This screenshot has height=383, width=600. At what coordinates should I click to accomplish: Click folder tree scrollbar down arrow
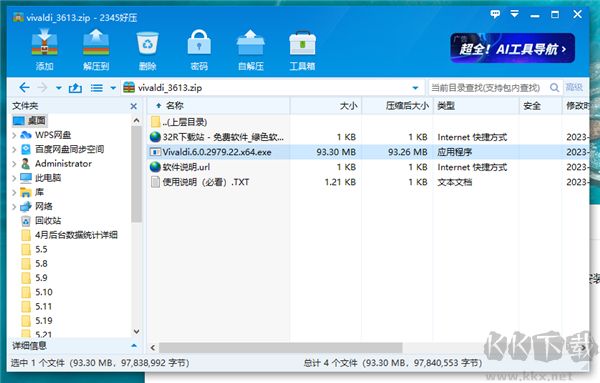click(x=136, y=332)
